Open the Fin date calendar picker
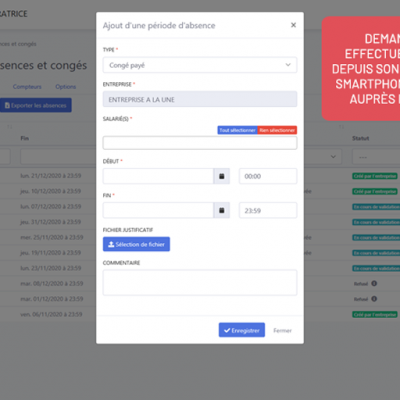The height and width of the screenshot is (400, 400). [x=222, y=210]
